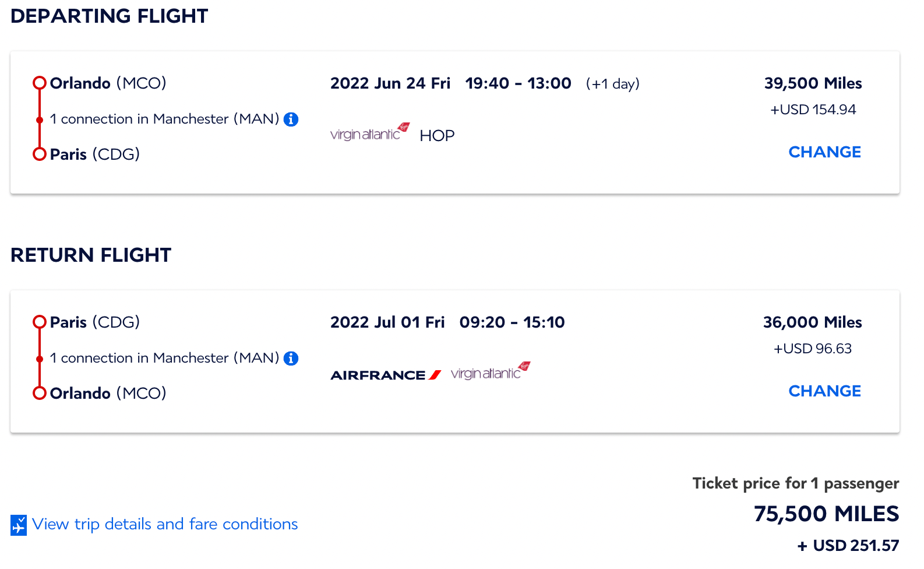This screenshot has width=924, height=569.
Task: Click the Paris arrival route marker circle
Action: 39,154
